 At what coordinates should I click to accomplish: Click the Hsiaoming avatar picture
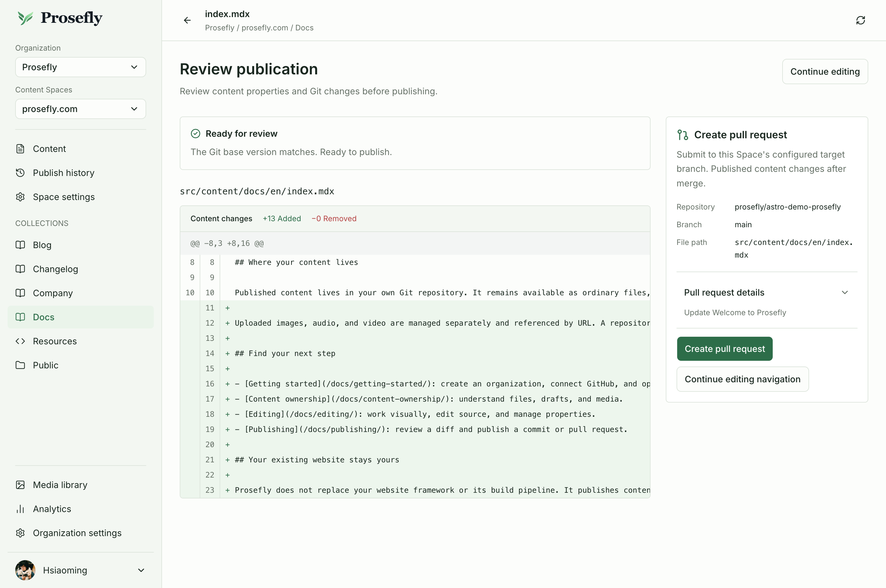(x=25, y=570)
